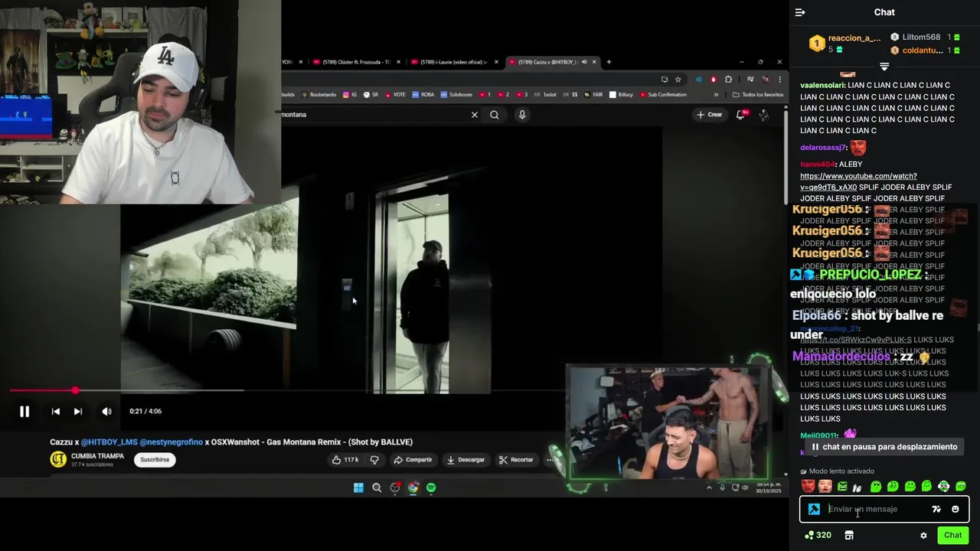Screen dimensions: 980x551
Task: Like the video with 117 k likes
Action: coord(345,460)
